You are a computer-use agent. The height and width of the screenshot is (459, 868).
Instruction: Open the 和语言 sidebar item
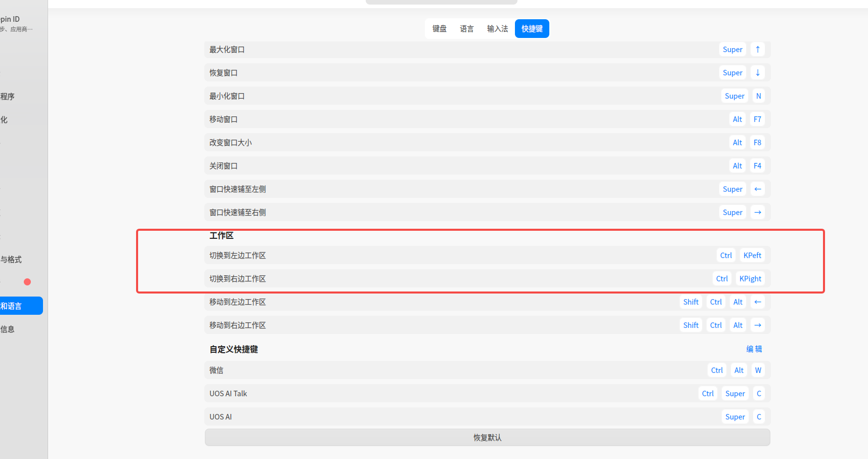tap(21, 306)
